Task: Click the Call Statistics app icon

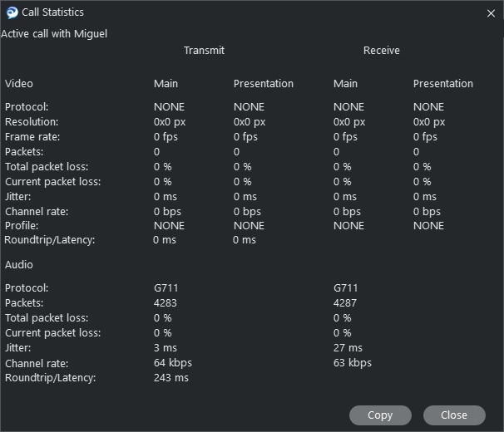Action: pyautogui.click(x=12, y=12)
